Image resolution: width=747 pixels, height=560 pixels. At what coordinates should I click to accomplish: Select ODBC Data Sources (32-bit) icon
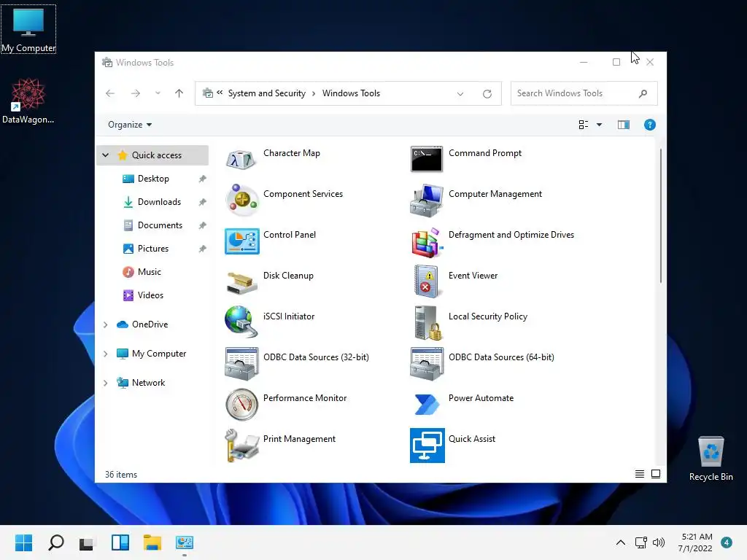click(x=241, y=363)
